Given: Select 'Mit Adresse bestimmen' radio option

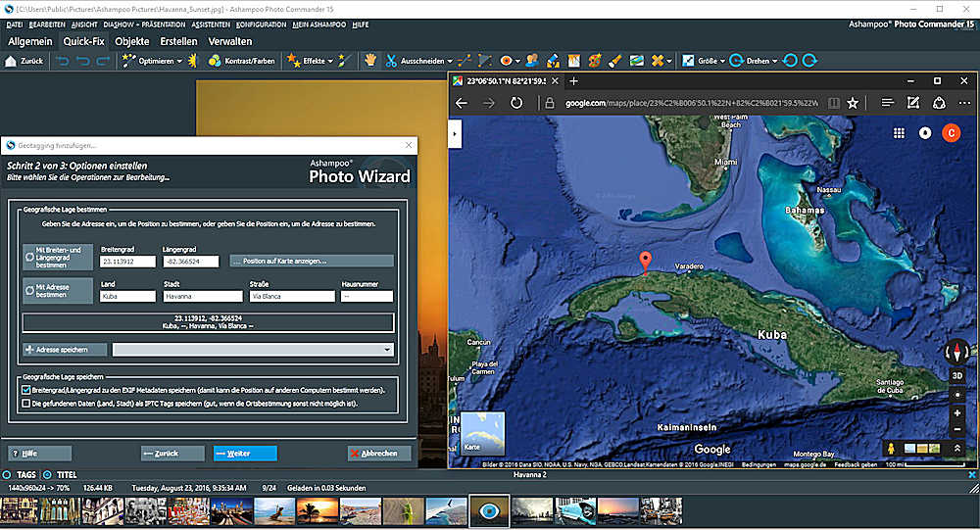Looking at the screenshot, I should pyautogui.click(x=29, y=291).
